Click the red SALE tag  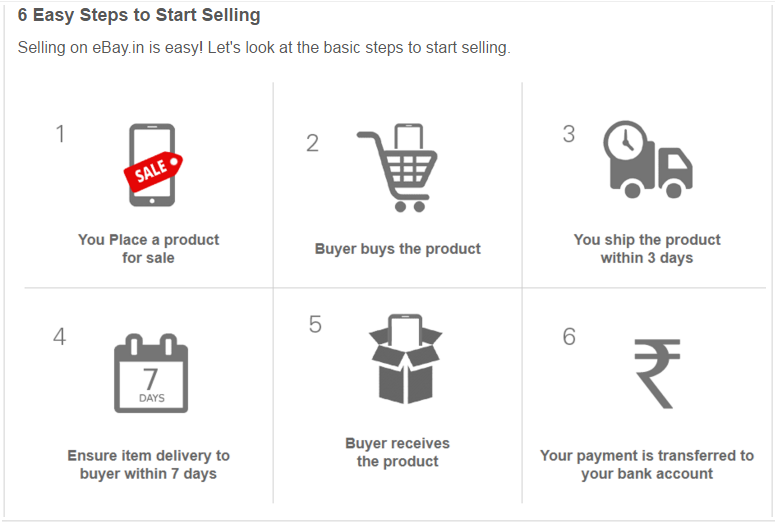(153, 172)
